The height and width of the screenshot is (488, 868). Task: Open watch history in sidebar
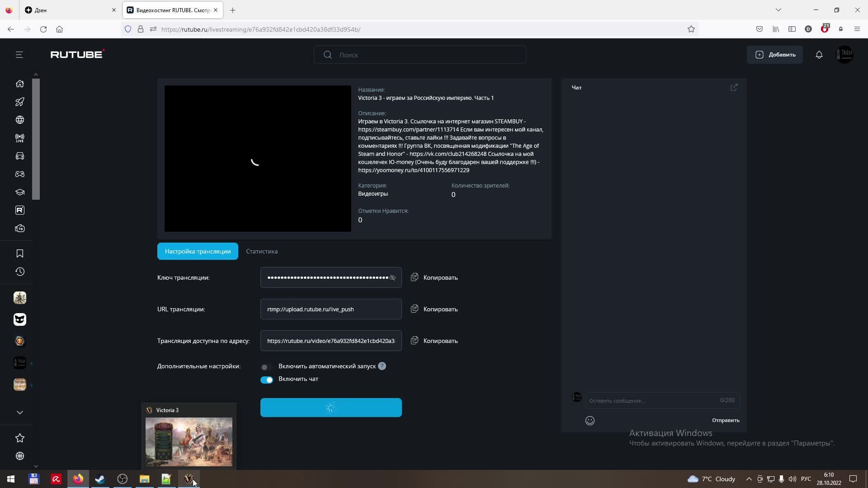[19, 272]
